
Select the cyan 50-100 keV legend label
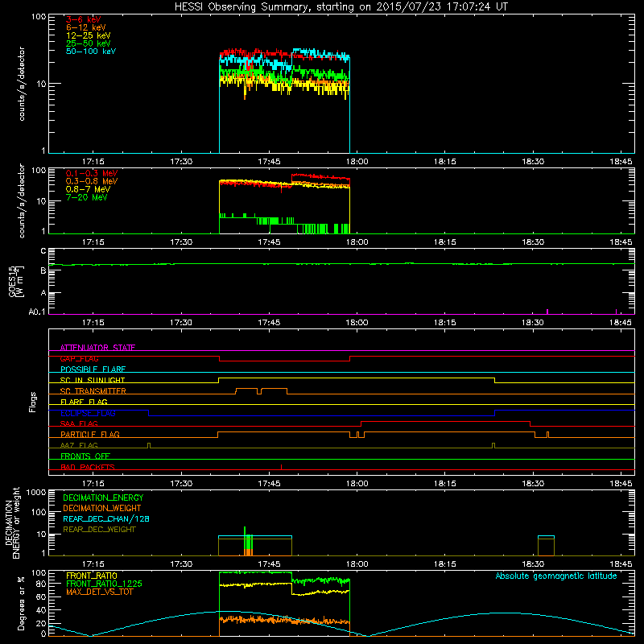pyautogui.click(x=91, y=52)
